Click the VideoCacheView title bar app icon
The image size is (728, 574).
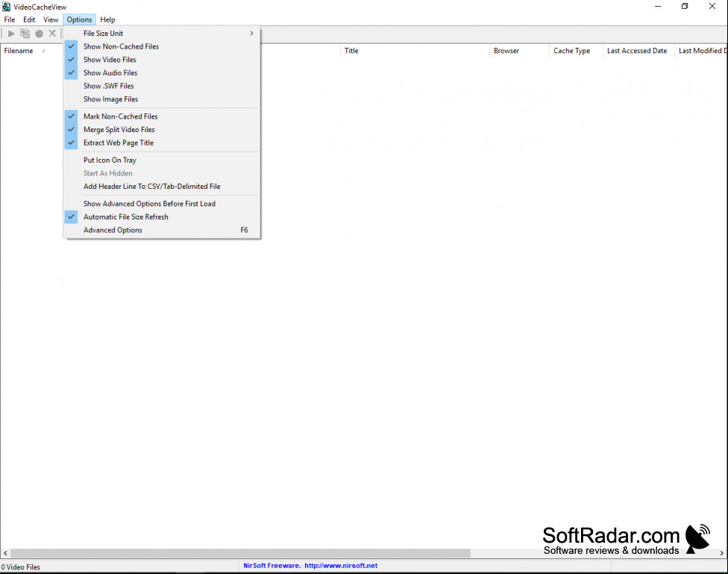coord(6,7)
